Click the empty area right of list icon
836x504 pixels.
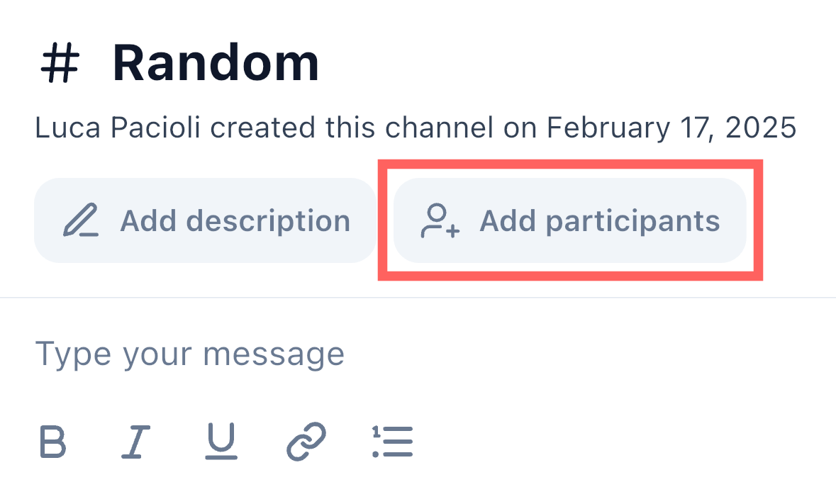click(603, 442)
